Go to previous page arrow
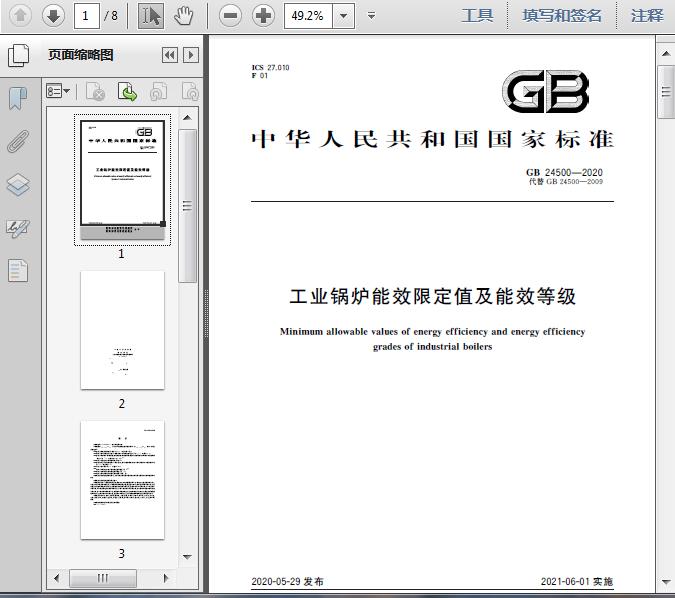This screenshot has height=598, width=675. click(x=20, y=16)
